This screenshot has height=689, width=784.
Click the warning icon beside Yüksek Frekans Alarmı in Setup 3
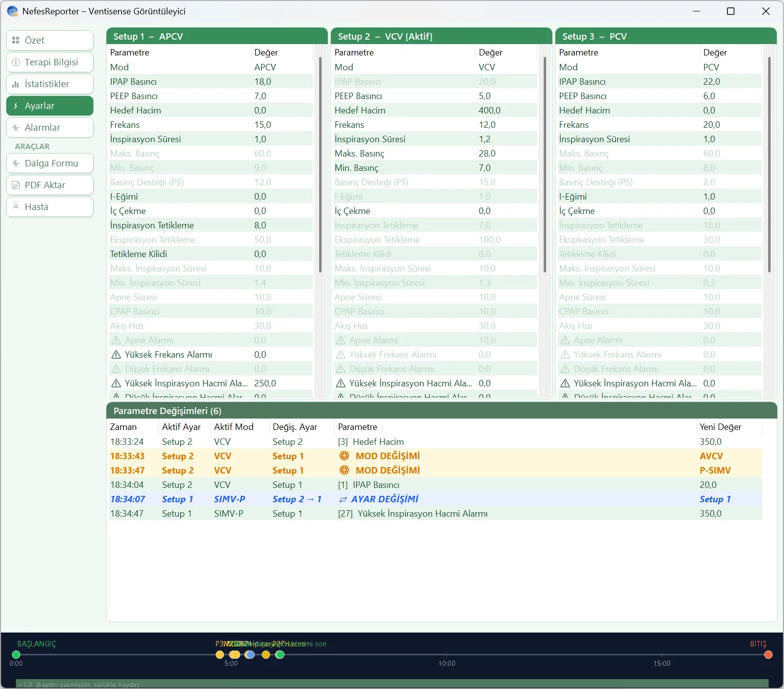pos(565,355)
